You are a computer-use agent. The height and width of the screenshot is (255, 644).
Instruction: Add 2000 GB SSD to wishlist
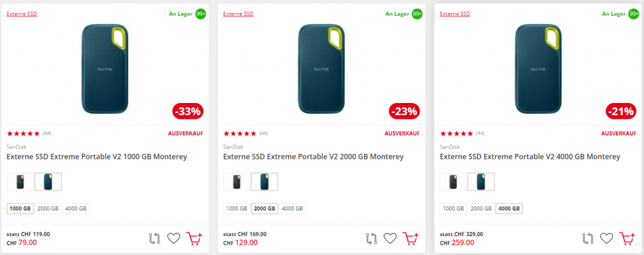[391, 239]
